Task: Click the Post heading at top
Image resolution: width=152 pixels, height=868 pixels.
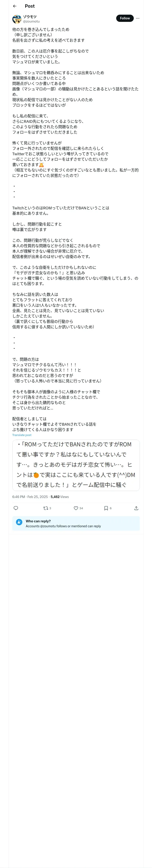Action: 30,6
